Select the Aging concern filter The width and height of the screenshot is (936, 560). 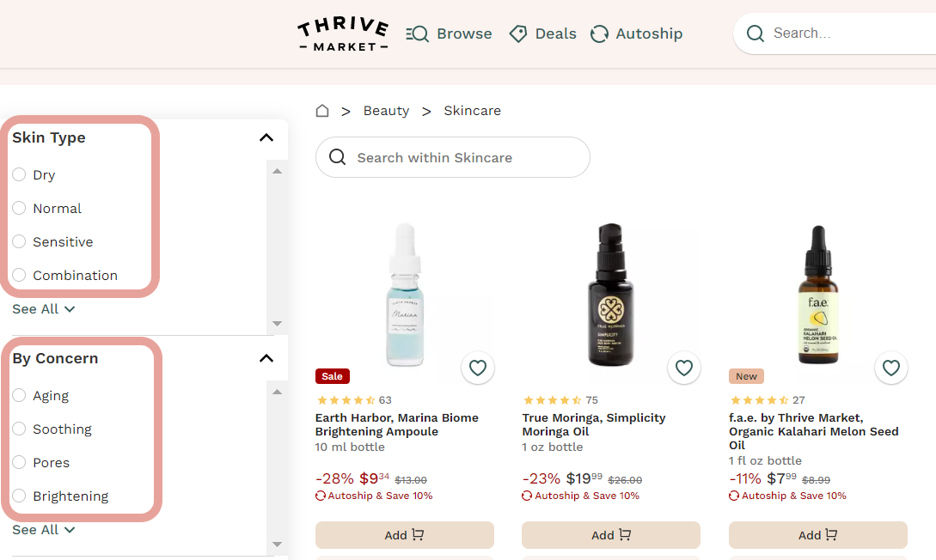point(18,395)
